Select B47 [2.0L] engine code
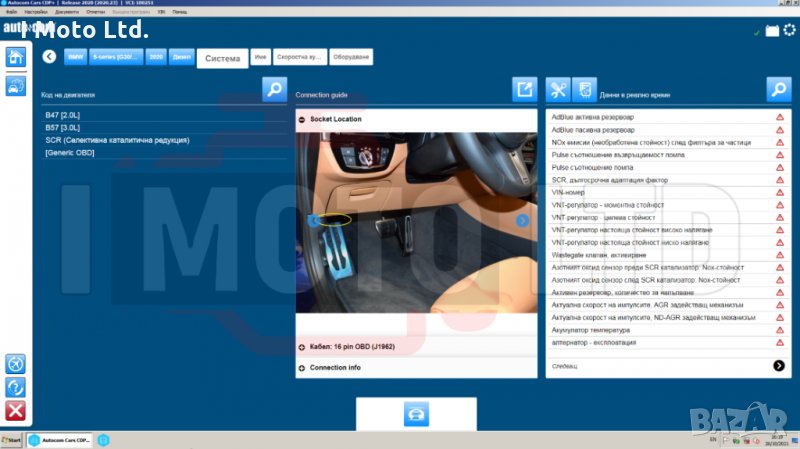Viewport: 800px width, 449px height. click(x=62, y=115)
